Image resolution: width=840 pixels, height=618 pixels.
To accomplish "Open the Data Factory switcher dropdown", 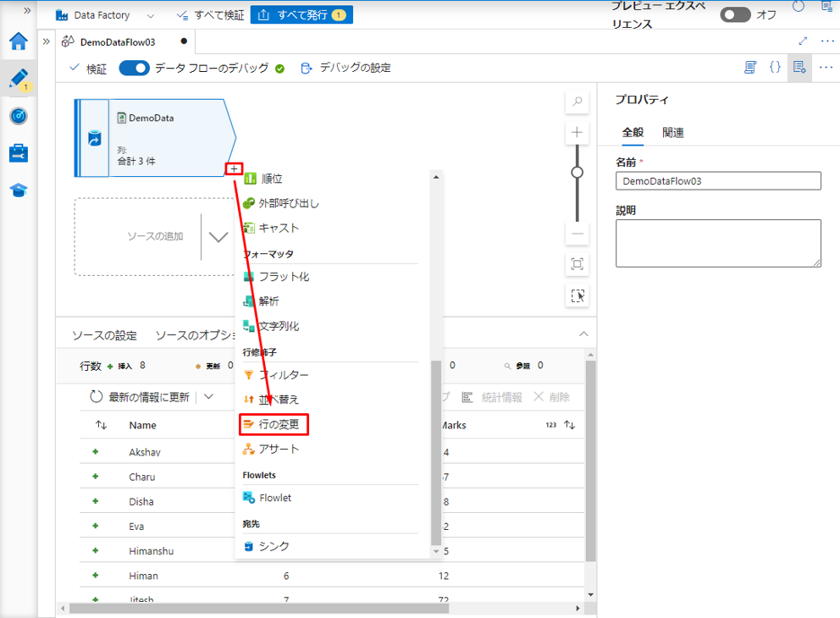I will click(x=151, y=16).
